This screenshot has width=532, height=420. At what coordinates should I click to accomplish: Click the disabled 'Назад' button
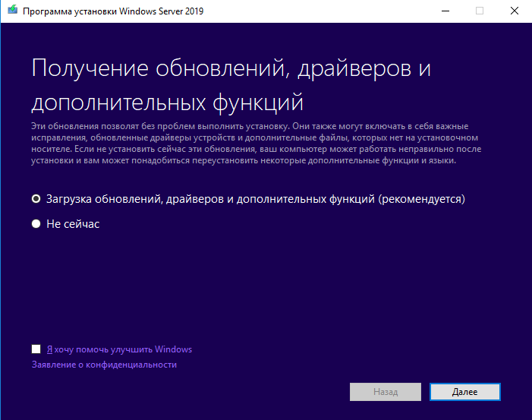click(x=385, y=392)
